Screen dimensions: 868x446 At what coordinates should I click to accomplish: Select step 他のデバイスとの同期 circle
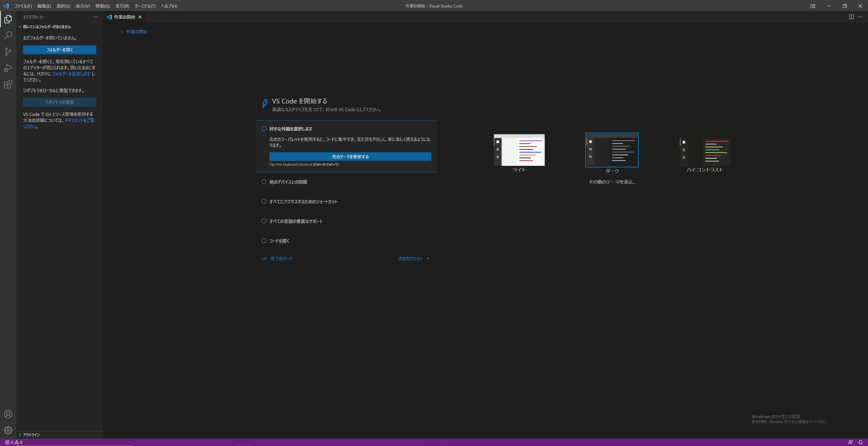(x=264, y=182)
